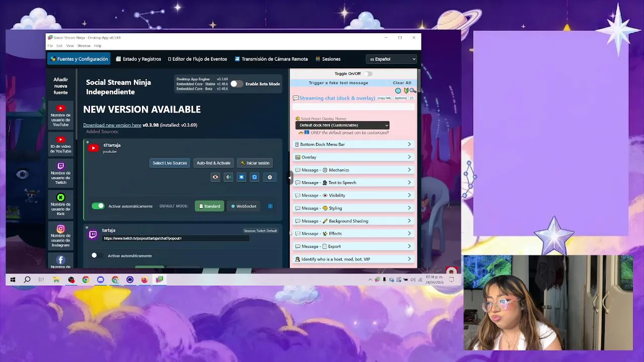
Task: Open Editor de Flujo de Eventos tab
Action: tap(198, 59)
